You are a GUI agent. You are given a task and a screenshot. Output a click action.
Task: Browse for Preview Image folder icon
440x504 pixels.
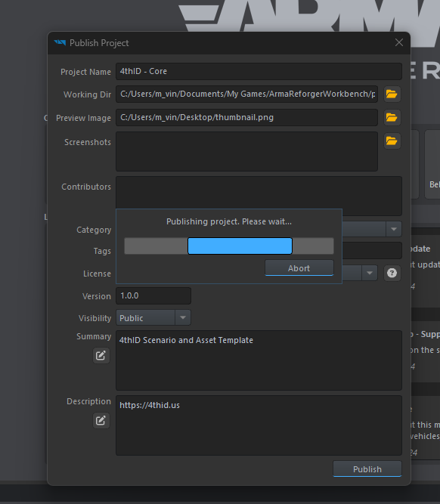[x=392, y=118]
